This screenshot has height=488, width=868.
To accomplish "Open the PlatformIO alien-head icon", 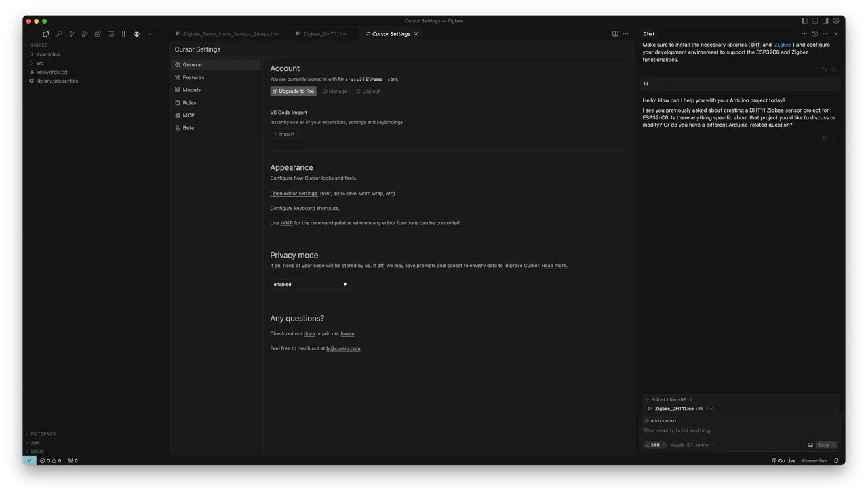I will [x=136, y=33].
